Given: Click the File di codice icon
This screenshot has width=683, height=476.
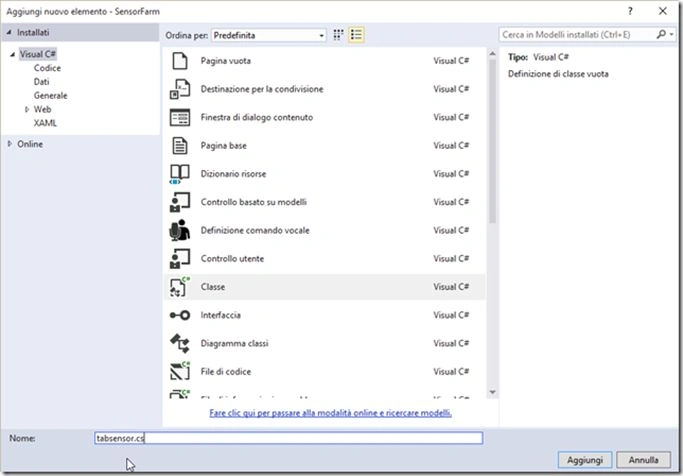Looking at the screenshot, I should click(x=179, y=371).
